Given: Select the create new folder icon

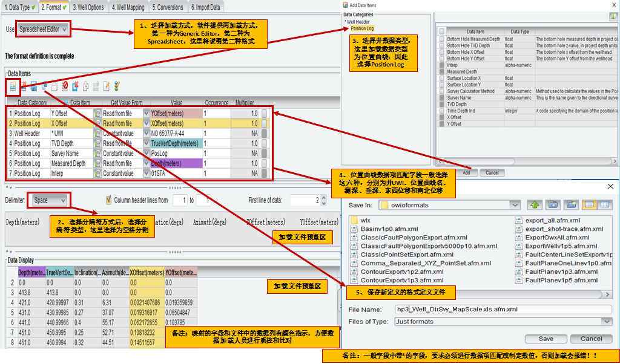Looking at the screenshot, I should [570, 205].
